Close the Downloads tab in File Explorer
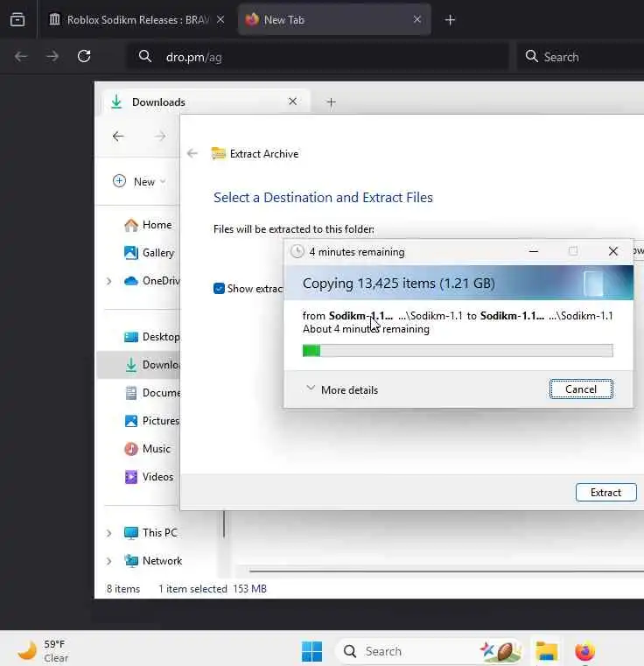The height and width of the screenshot is (666, 644). pos(293,102)
